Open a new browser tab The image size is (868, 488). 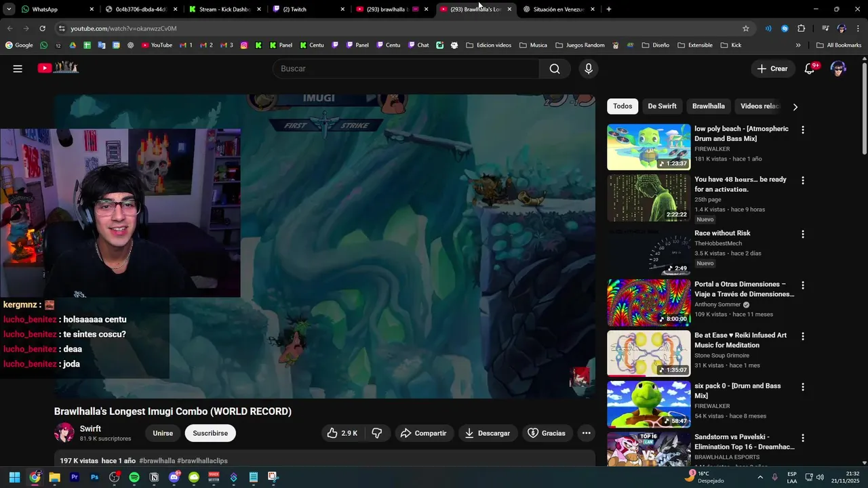[608, 9]
